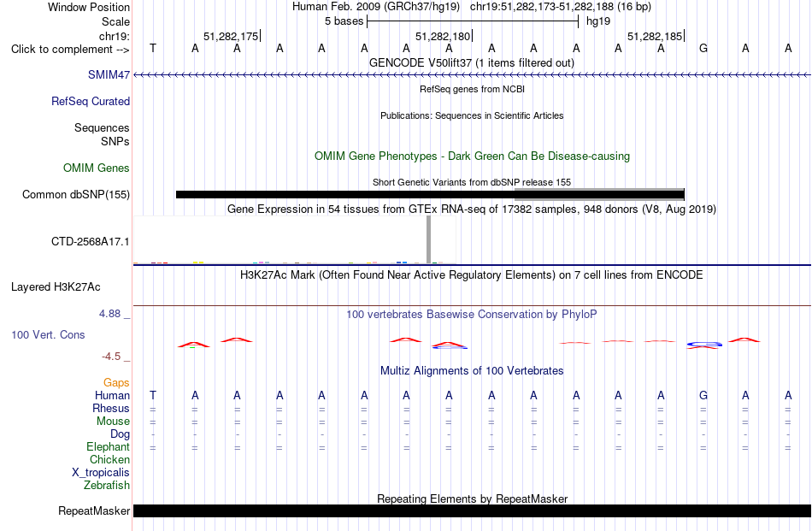This screenshot has height=531, width=812.
Task: Click the 51,282,185 position marker
Action: click(x=655, y=36)
